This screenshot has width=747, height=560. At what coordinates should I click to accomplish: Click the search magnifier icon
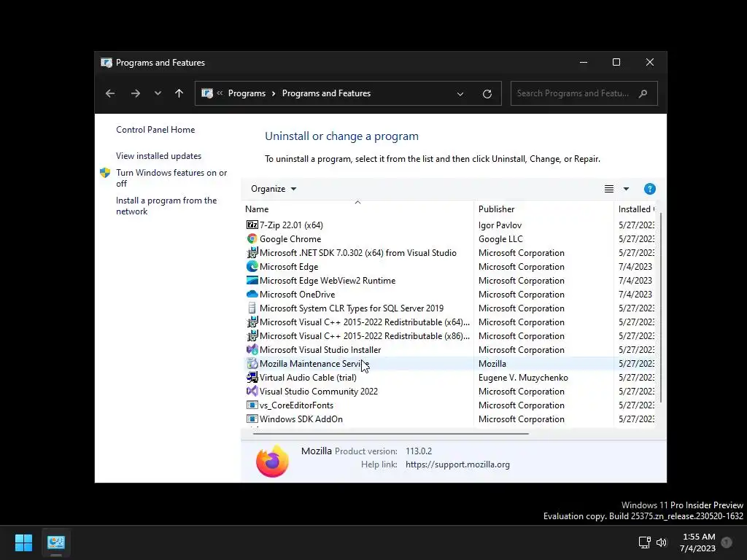[643, 93]
